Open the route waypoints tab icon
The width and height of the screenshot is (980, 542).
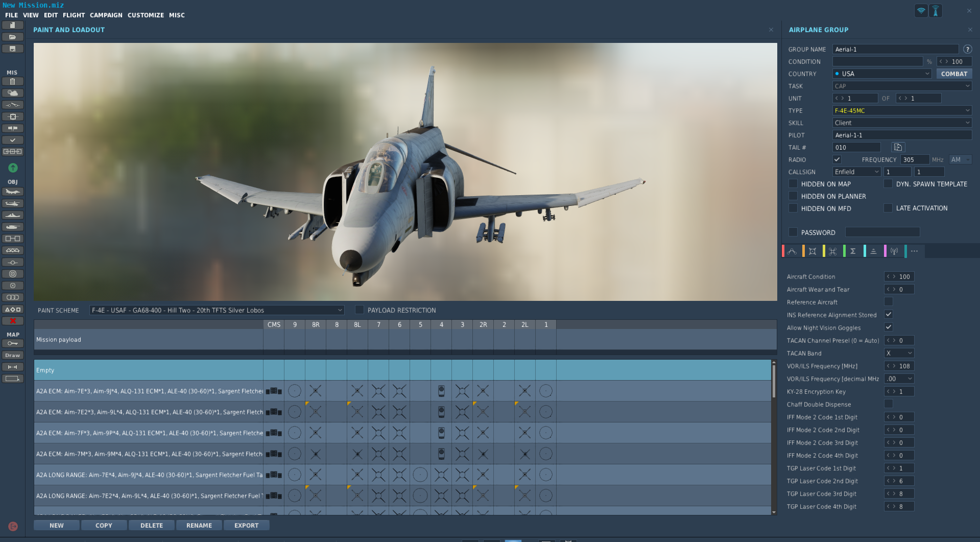click(x=792, y=251)
